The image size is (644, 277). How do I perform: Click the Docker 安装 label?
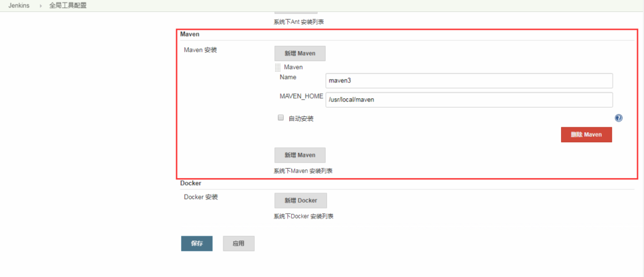(x=201, y=197)
